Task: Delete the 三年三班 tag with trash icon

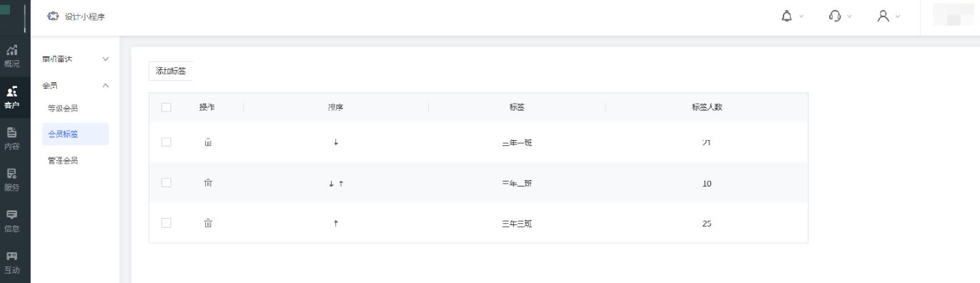Action: (x=208, y=223)
